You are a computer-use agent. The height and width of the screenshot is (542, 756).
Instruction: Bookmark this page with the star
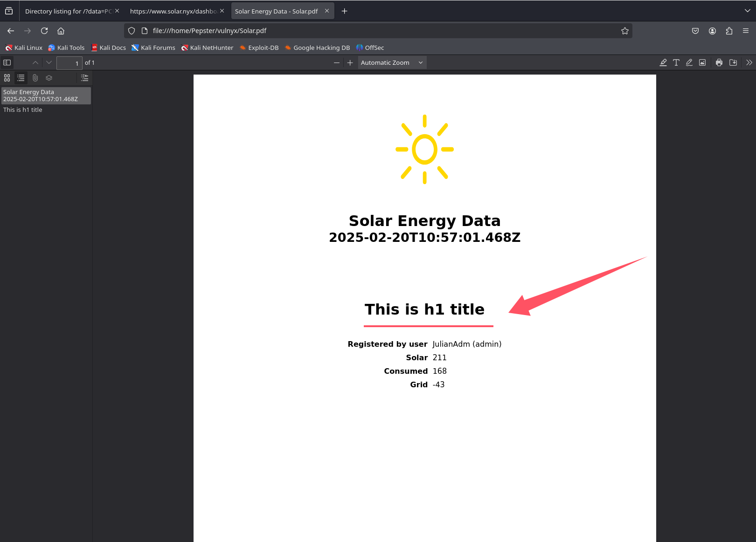point(624,31)
